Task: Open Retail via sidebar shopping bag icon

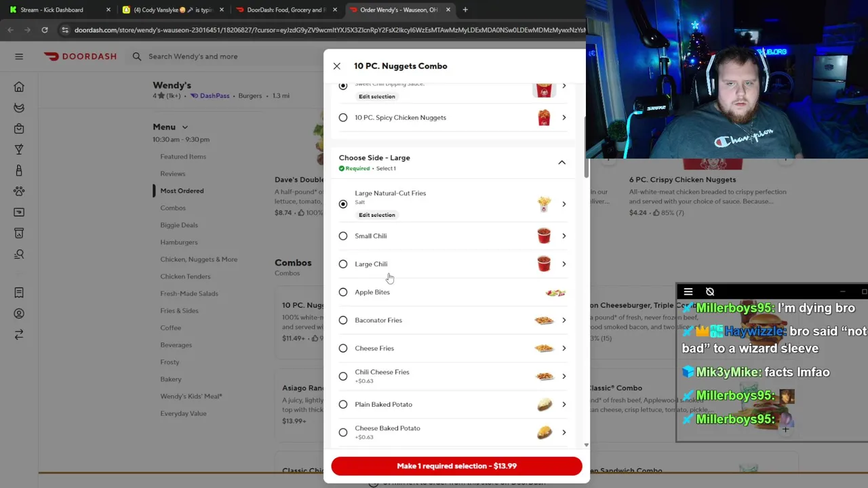Action: click(x=19, y=129)
